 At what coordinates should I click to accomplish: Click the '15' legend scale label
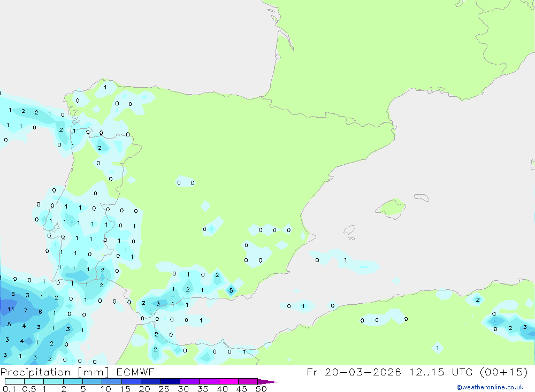(125, 389)
